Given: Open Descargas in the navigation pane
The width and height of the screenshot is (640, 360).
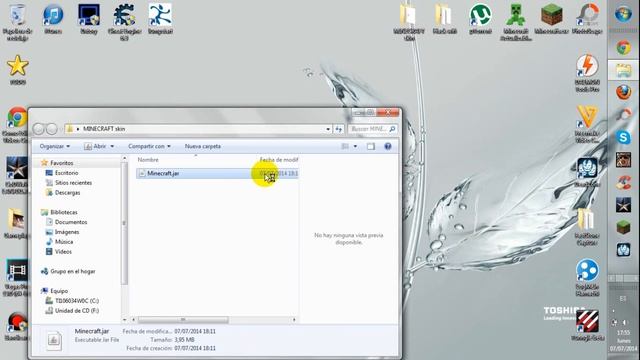Looking at the screenshot, I should pos(67,193).
